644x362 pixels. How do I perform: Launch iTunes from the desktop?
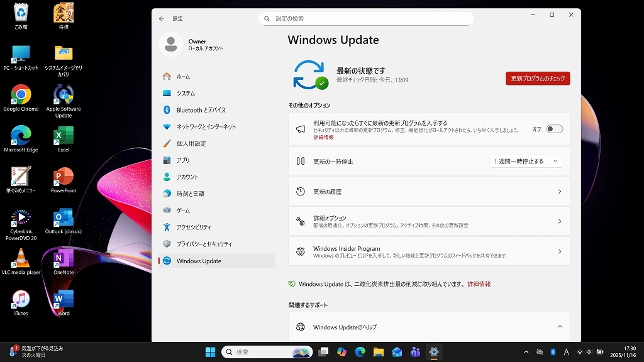coord(21,302)
